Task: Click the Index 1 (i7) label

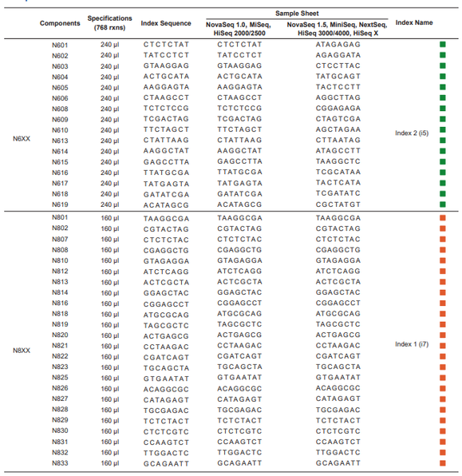Action: click(412, 344)
